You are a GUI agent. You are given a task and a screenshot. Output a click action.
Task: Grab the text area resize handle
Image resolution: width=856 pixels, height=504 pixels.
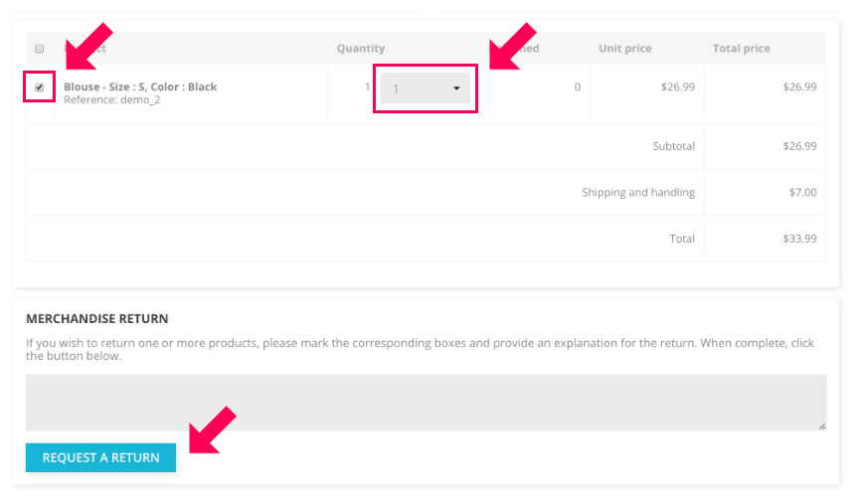point(822,426)
